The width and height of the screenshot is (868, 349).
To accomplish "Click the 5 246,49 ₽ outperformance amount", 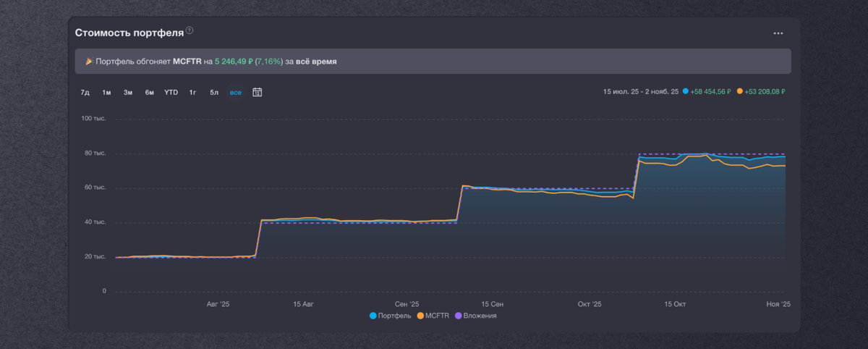I will [233, 62].
